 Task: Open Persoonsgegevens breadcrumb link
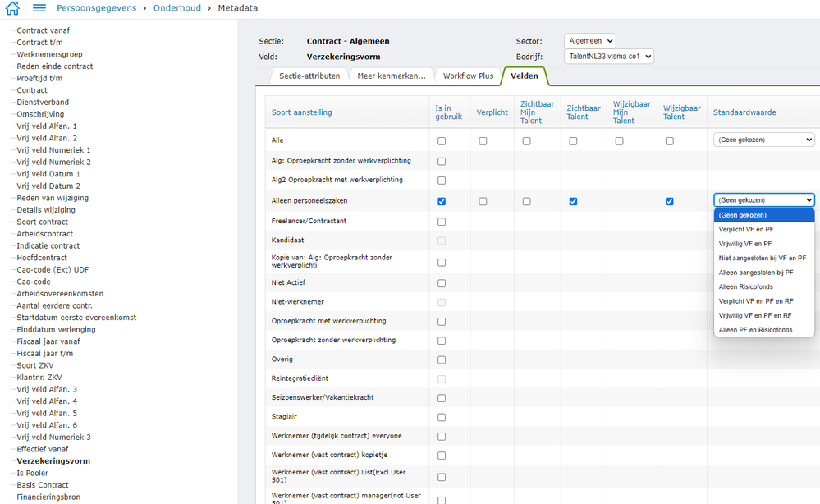(98, 8)
